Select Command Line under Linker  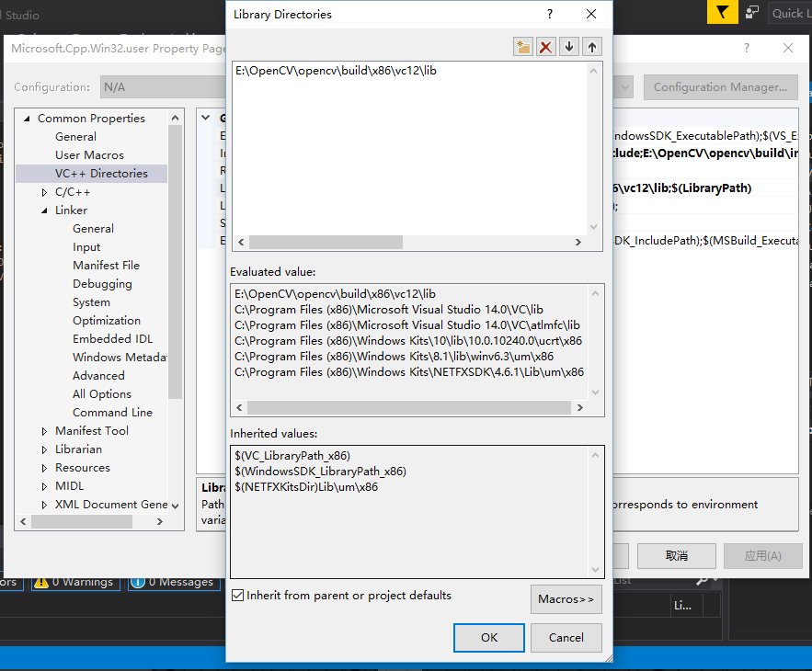tap(112, 413)
